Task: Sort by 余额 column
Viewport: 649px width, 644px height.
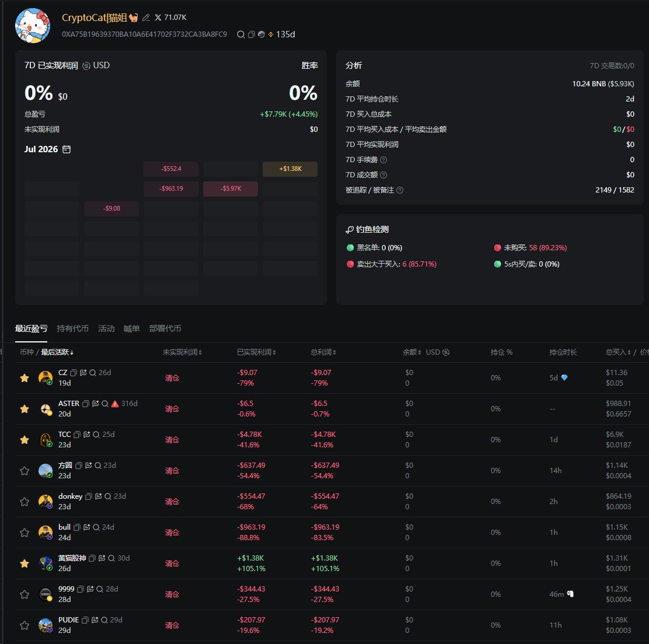Action: (412, 352)
